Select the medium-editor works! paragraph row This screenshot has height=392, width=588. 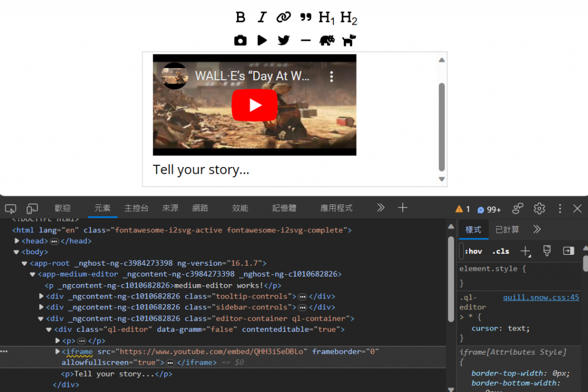click(x=163, y=286)
